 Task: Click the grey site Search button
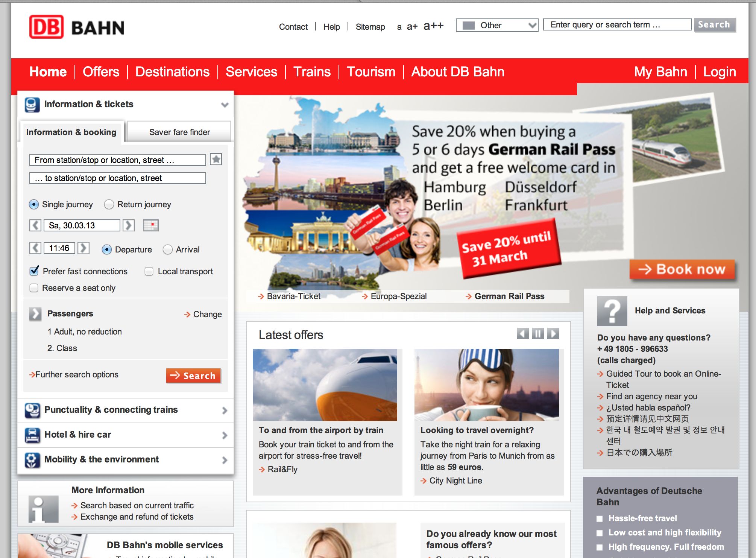[715, 25]
